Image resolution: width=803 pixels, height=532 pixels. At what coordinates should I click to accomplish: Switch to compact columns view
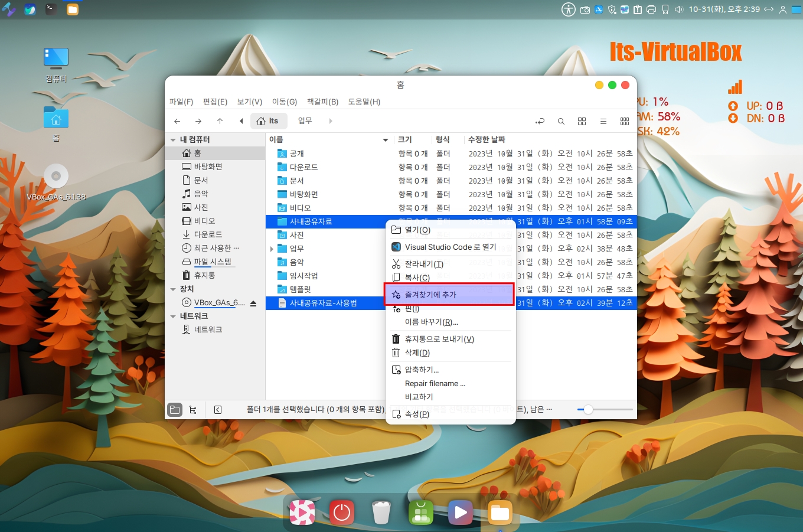tap(625, 121)
